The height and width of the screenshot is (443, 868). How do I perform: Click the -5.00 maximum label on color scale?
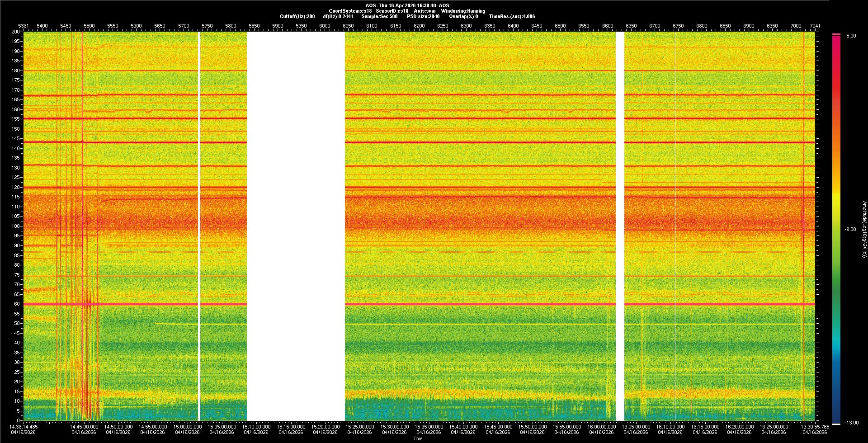(x=850, y=36)
